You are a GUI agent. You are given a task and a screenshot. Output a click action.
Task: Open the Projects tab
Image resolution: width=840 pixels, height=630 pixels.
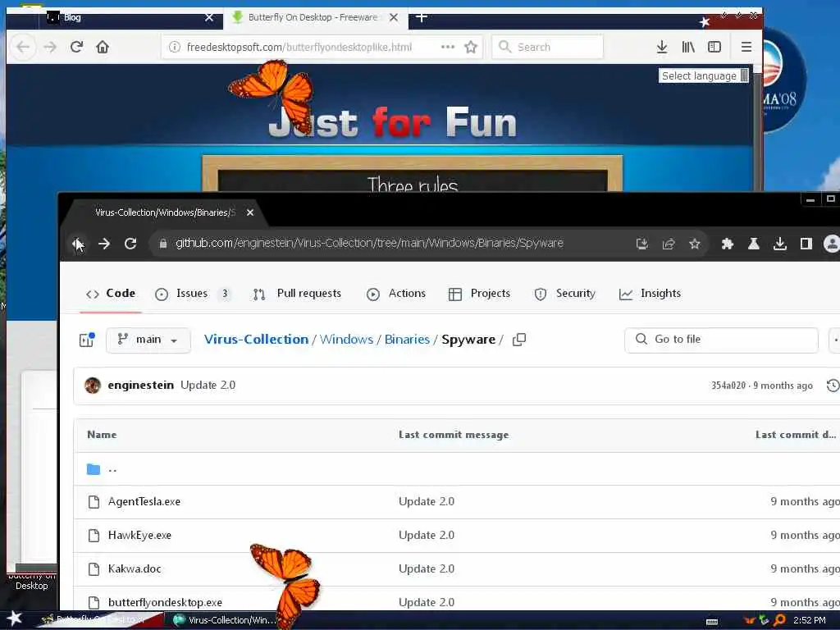pos(479,294)
